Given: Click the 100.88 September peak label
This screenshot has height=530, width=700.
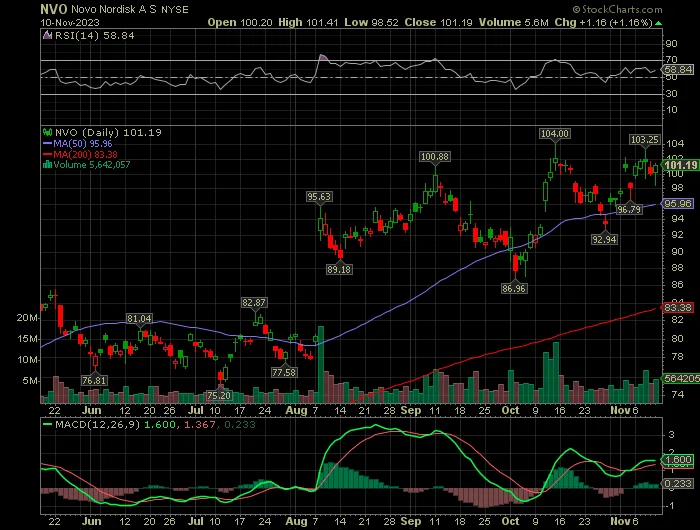Looking at the screenshot, I should [x=435, y=157].
